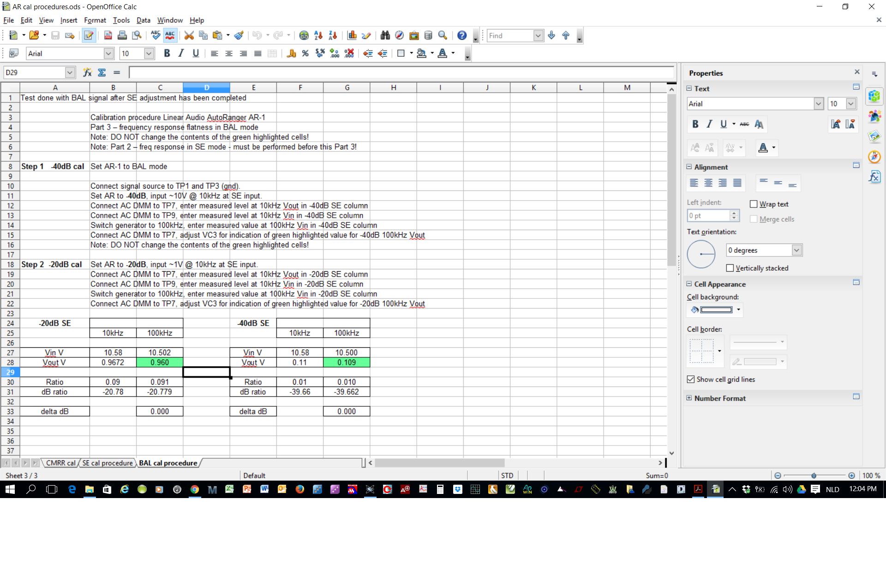Open the Data menu

pos(144,20)
